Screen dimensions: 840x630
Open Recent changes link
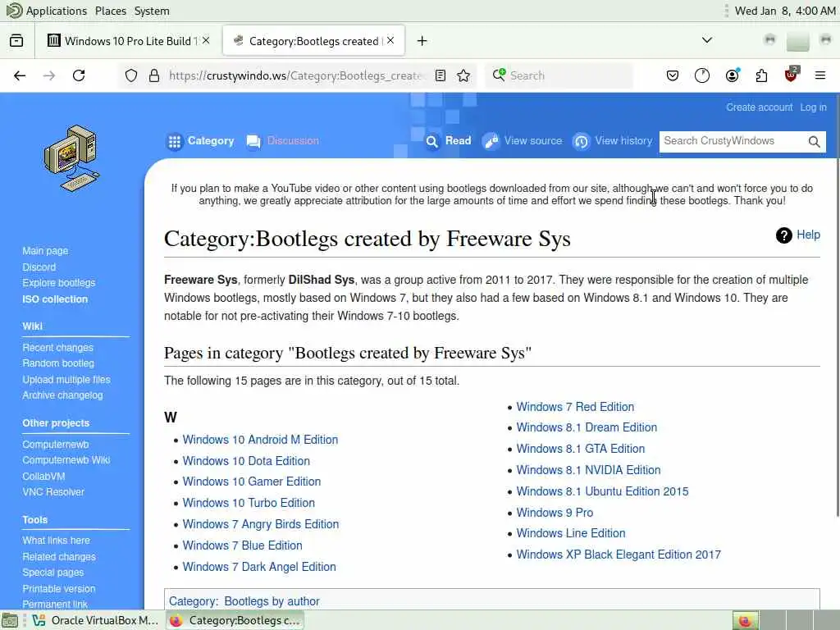[x=57, y=347]
